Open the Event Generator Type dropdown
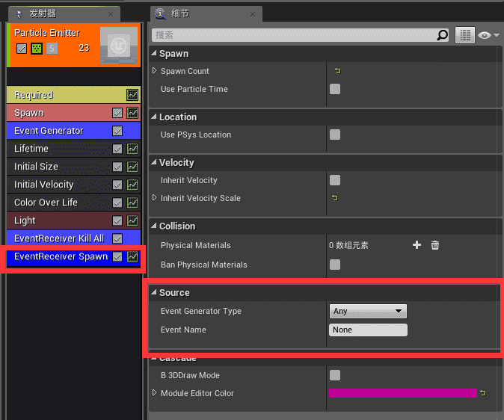This screenshot has width=504, height=420. tap(368, 311)
